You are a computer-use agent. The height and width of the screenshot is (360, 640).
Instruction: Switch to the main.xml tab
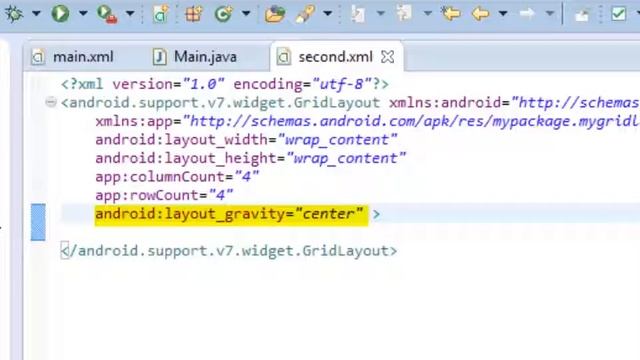click(73, 57)
